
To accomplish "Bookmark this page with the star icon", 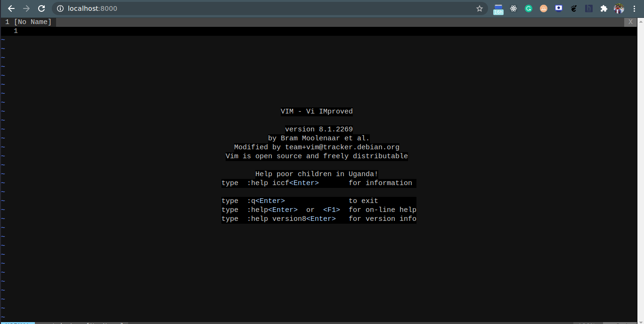I will click(x=480, y=8).
